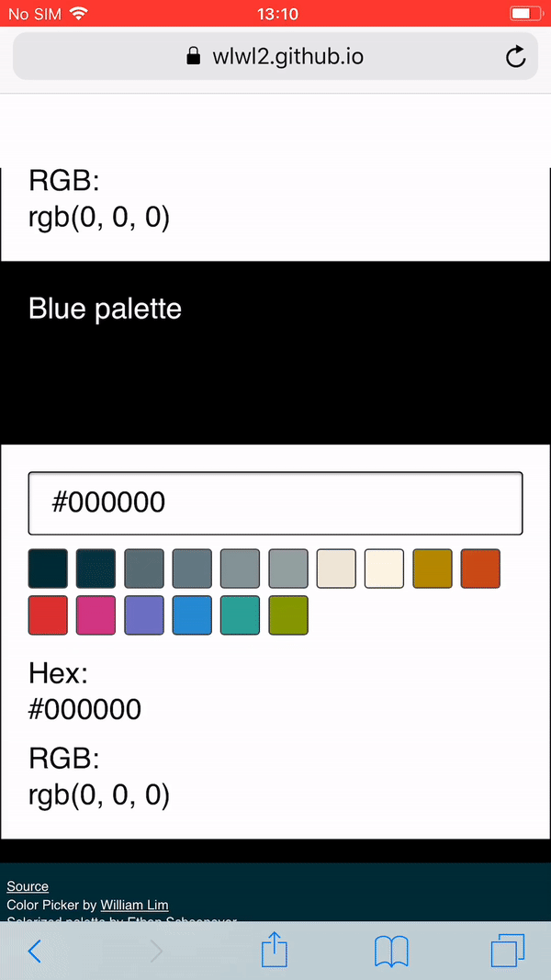Choose the olive green swatch
This screenshot has width=551, height=980.
point(288,615)
